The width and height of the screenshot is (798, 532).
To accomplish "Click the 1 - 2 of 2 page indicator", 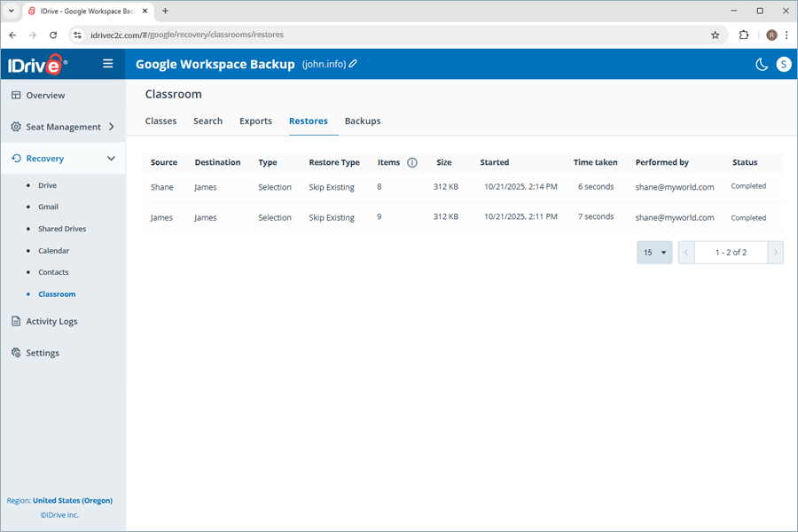I will pos(731,253).
